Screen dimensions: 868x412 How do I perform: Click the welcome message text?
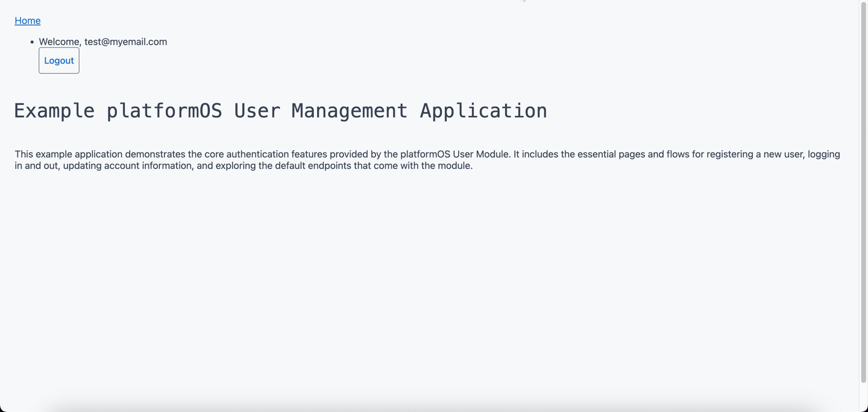click(x=102, y=42)
